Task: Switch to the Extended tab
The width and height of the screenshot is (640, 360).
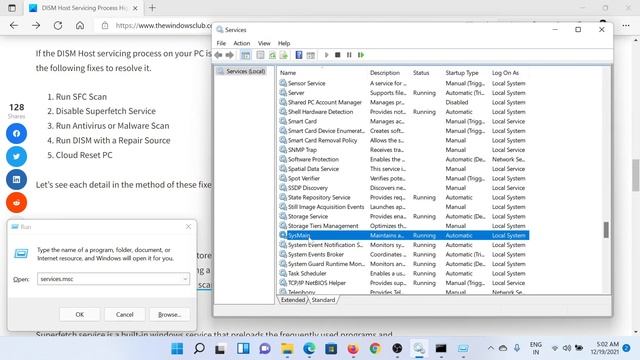Action: pos(293,300)
